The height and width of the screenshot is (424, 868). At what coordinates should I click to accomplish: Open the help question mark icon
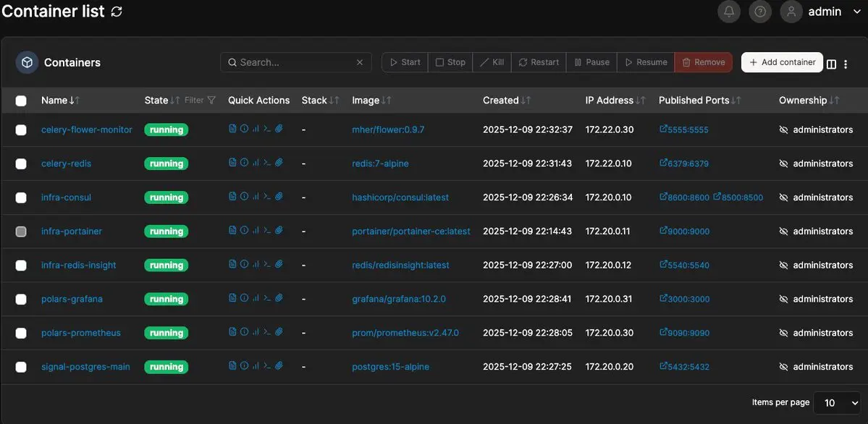coord(759,12)
